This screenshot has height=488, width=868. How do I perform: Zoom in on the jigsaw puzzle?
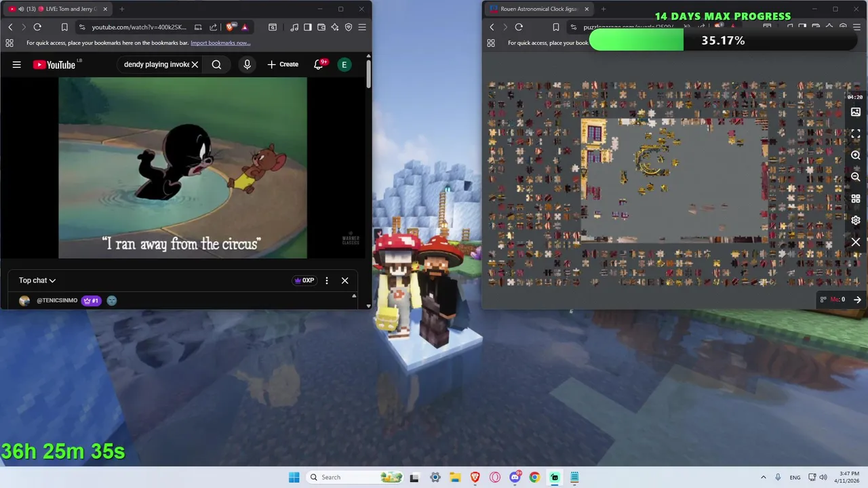click(x=856, y=155)
